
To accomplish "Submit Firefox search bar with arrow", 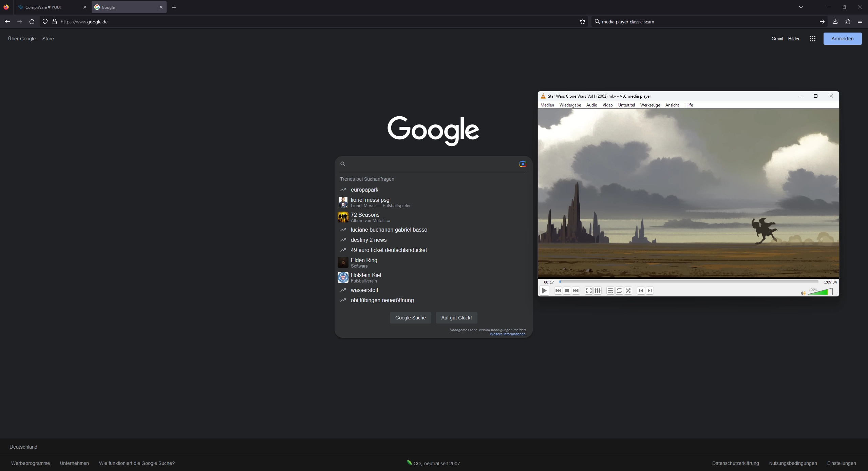I will click(x=822, y=22).
